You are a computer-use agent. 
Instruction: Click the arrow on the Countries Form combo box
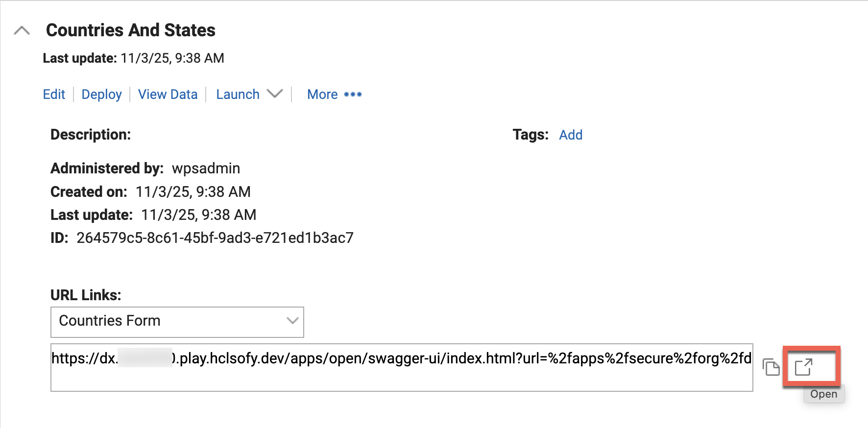[x=292, y=321]
